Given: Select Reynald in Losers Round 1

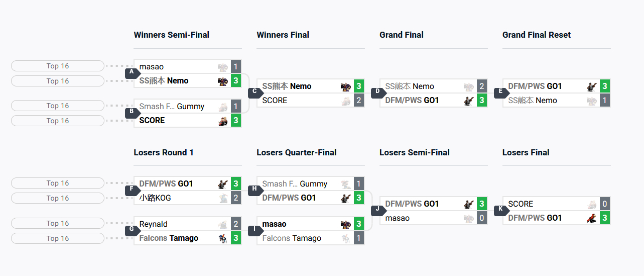Looking at the screenshot, I should coord(154,224).
